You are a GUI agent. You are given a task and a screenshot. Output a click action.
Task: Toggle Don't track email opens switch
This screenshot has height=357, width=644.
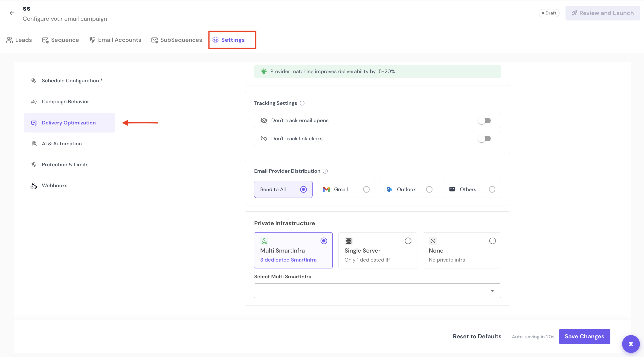484,120
